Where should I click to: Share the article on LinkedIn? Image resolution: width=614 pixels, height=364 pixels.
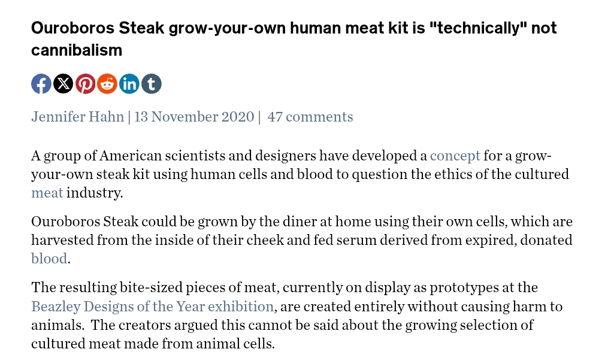pos(129,84)
